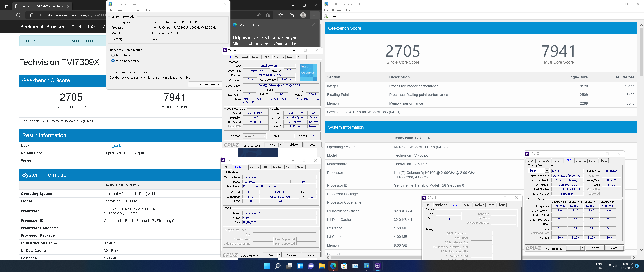Open Help menu in Untitled Geekbench window

click(349, 10)
